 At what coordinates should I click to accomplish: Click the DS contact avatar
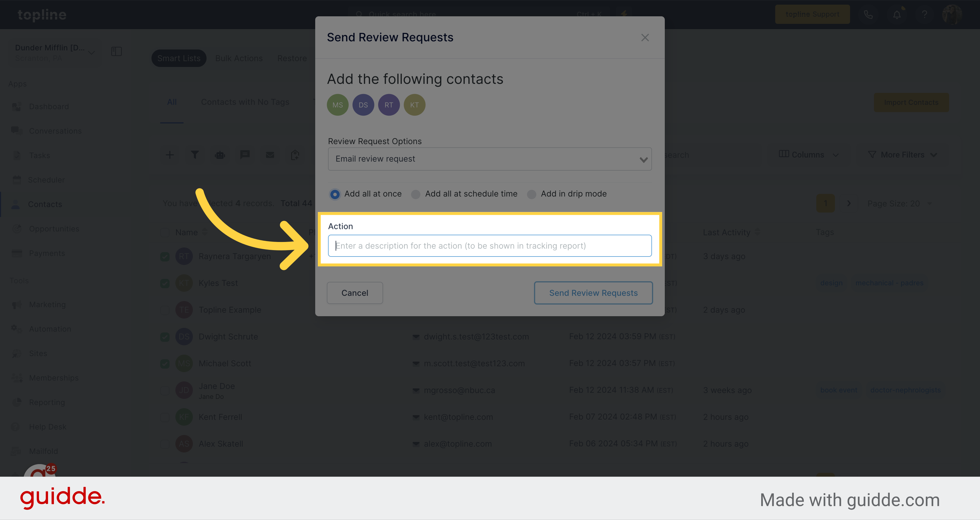363,105
